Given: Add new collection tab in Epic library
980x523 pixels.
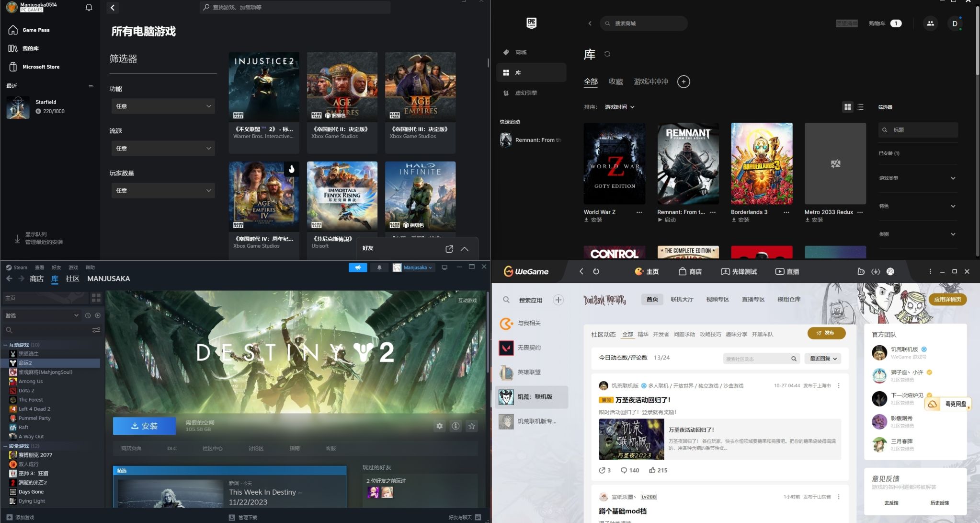Looking at the screenshot, I should pyautogui.click(x=684, y=81).
